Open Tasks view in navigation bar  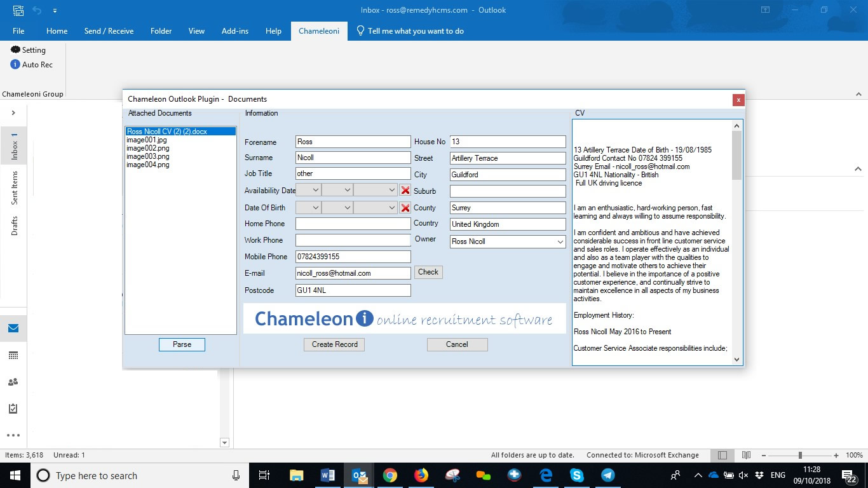pos(13,409)
